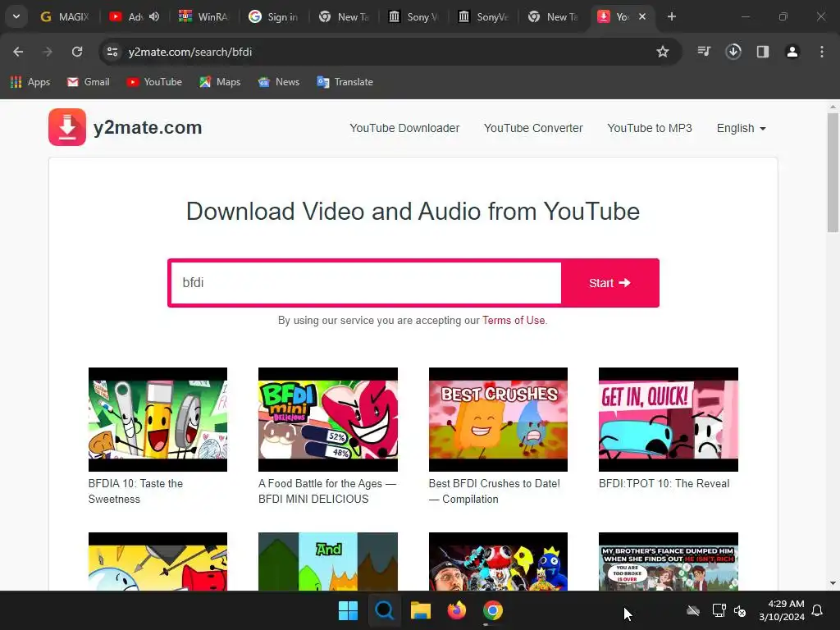Click the y2mate.com site title

[148, 127]
